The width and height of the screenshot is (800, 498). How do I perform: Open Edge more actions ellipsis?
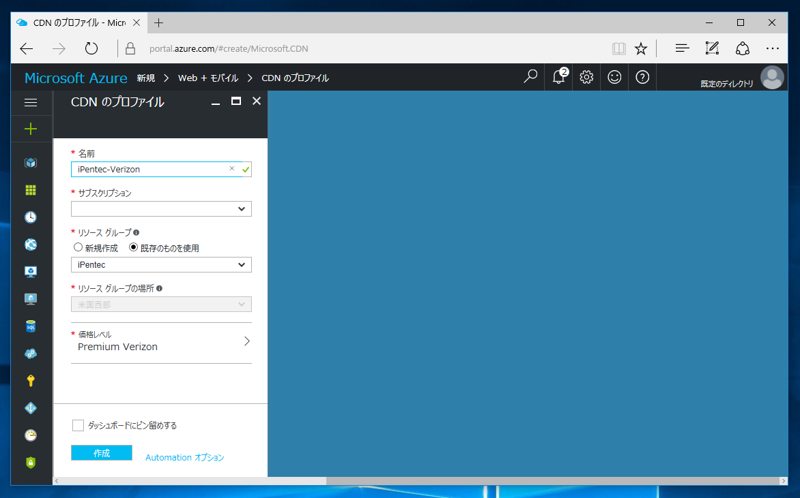coord(772,48)
